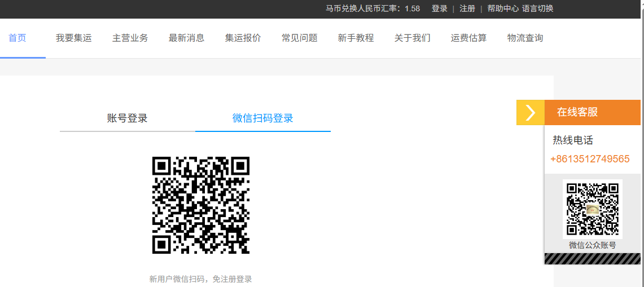Screen dimensions: 644x287
Task: Click hotline number +8613512749565
Action: coord(590,160)
